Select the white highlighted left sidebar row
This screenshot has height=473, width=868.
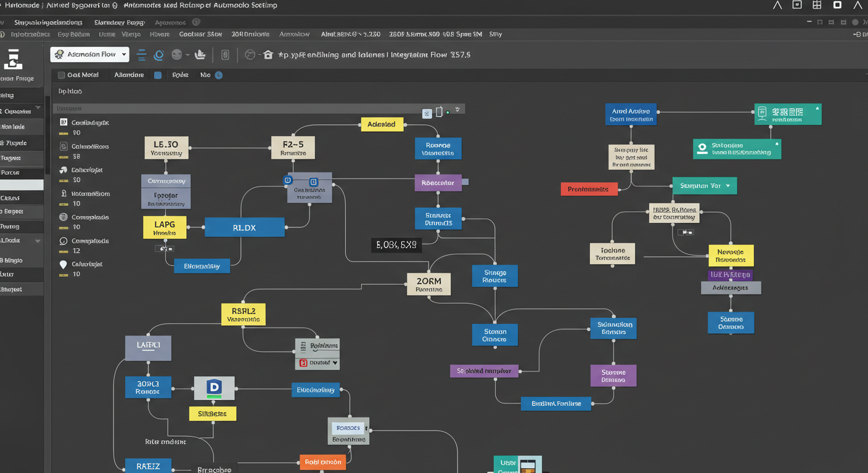[22, 185]
